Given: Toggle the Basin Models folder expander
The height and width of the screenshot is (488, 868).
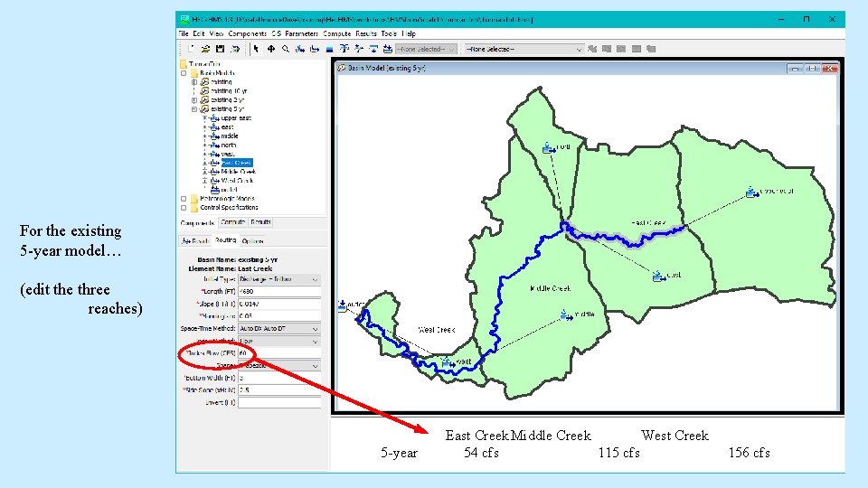Looking at the screenshot, I should (x=184, y=73).
